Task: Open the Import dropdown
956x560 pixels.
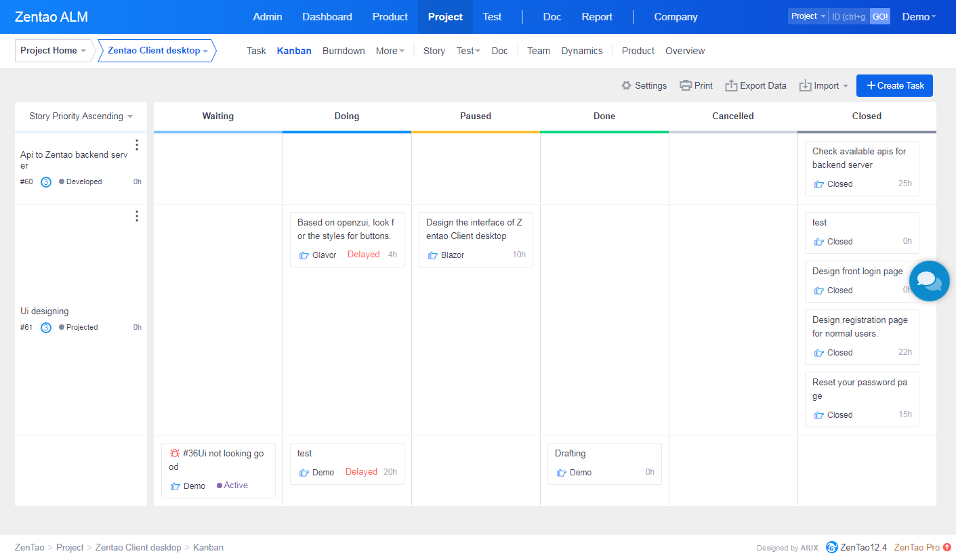Action: pyautogui.click(x=824, y=86)
